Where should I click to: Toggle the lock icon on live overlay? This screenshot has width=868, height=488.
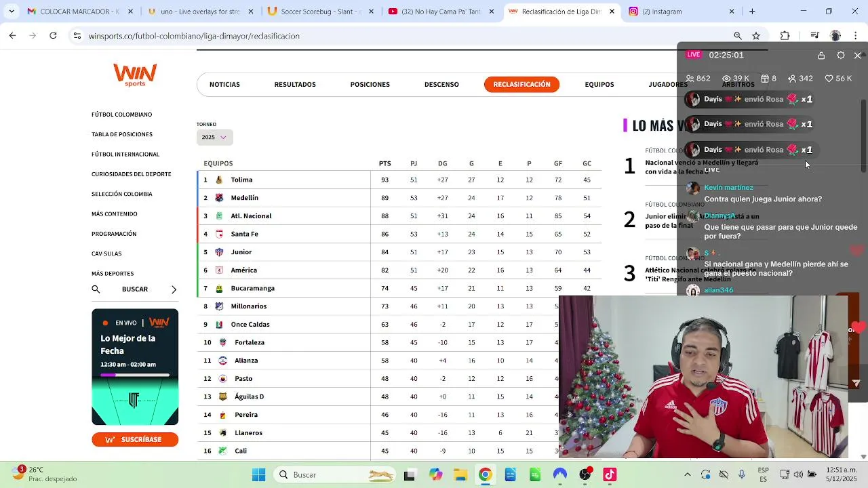pyautogui.click(x=821, y=56)
